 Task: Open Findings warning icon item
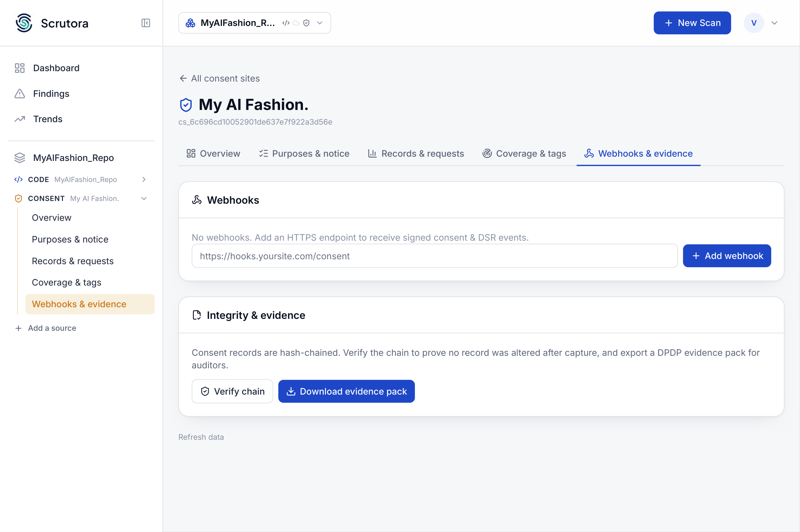pos(20,94)
